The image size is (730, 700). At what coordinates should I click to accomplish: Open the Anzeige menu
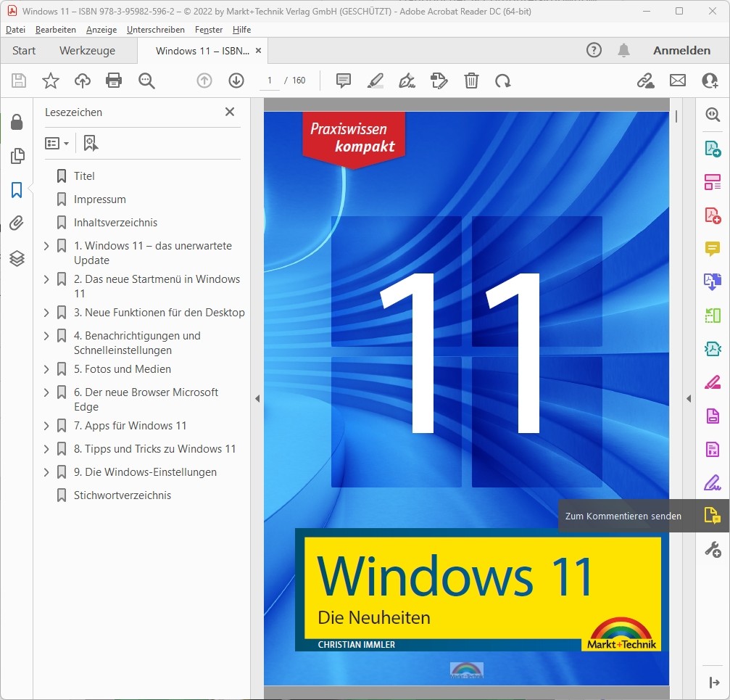pyautogui.click(x=101, y=30)
